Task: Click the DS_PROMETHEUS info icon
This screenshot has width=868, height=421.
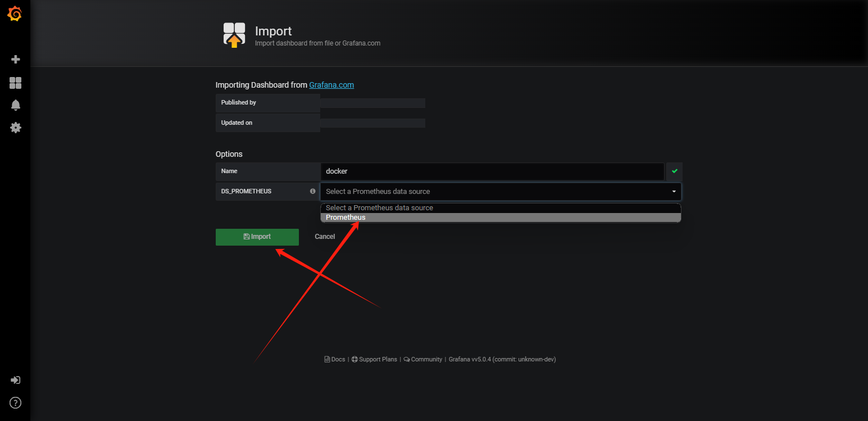Action: [x=313, y=191]
